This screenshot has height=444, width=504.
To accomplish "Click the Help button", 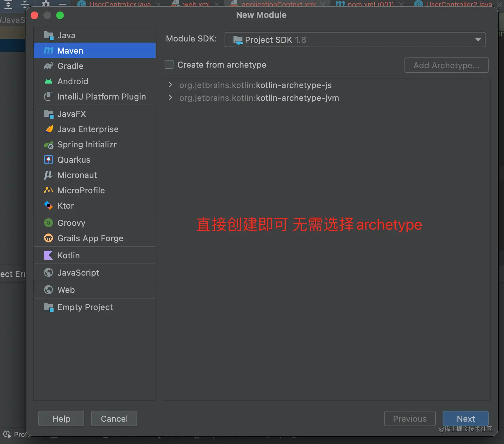I will point(61,419).
